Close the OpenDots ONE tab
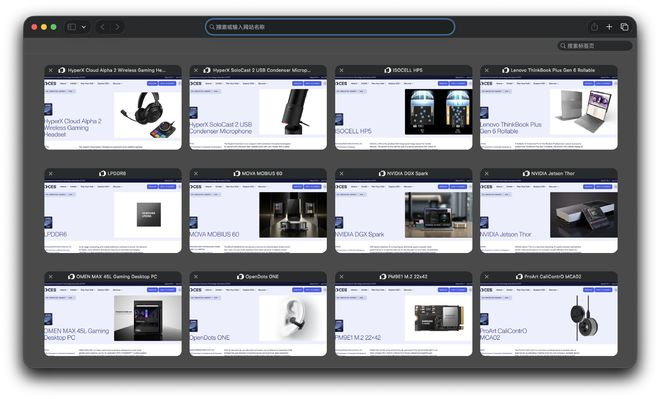Screen dimensions: 660x399 (x=196, y=277)
